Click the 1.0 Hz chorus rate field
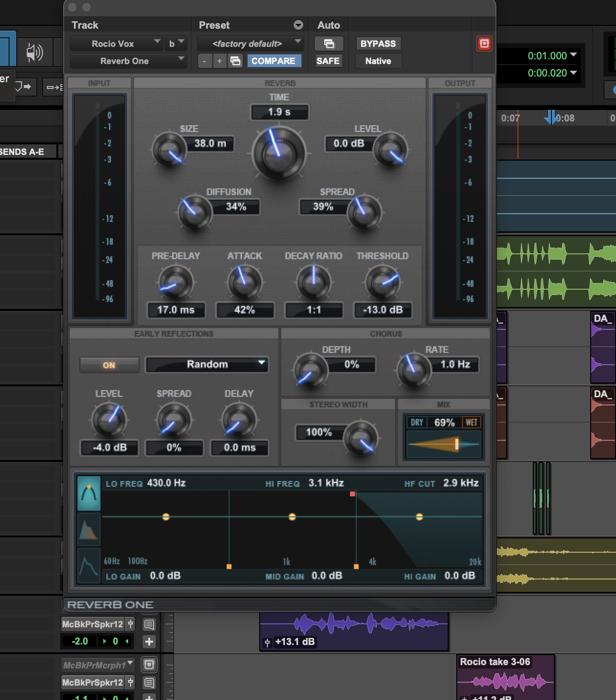The height and width of the screenshot is (700, 616). pos(455,364)
